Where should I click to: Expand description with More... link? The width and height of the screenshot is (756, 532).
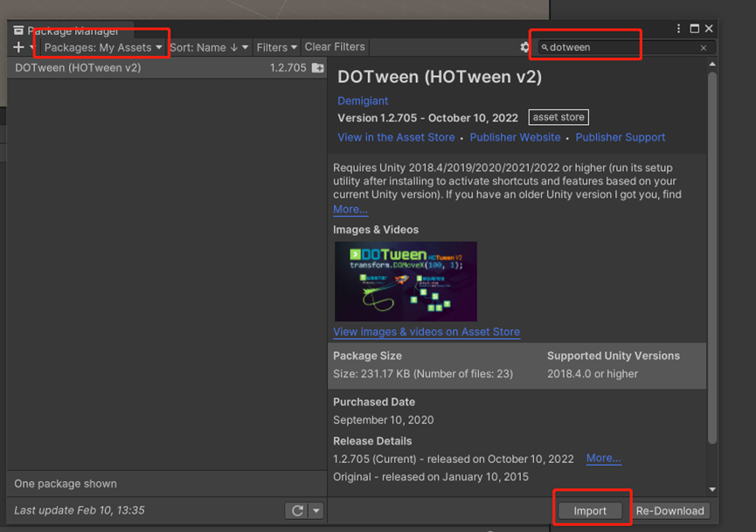[x=350, y=210]
